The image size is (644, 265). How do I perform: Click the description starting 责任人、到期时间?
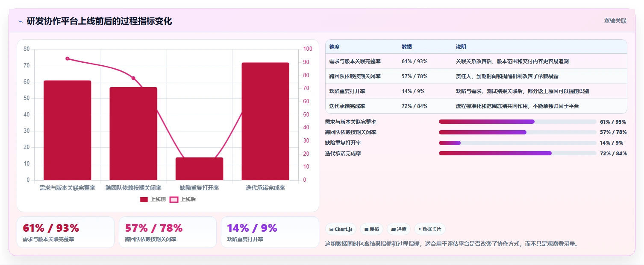[x=507, y=76]
